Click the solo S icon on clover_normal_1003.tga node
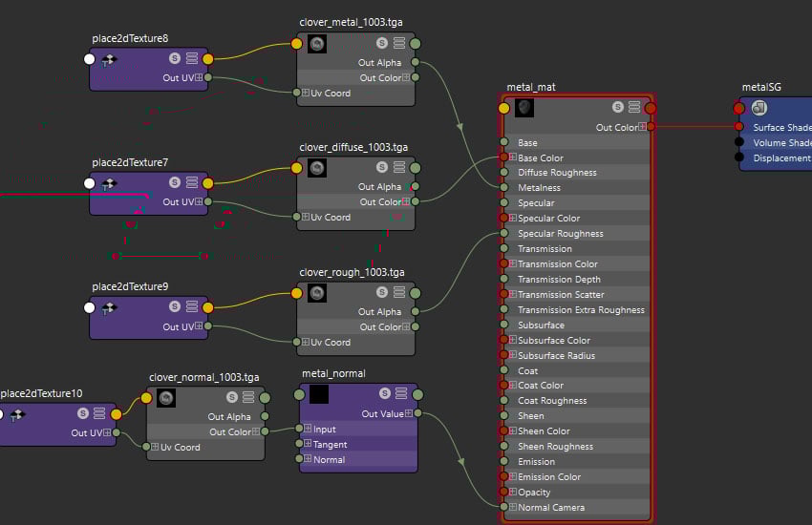Viewport: 812px width, 525px height. coord(232,397)
